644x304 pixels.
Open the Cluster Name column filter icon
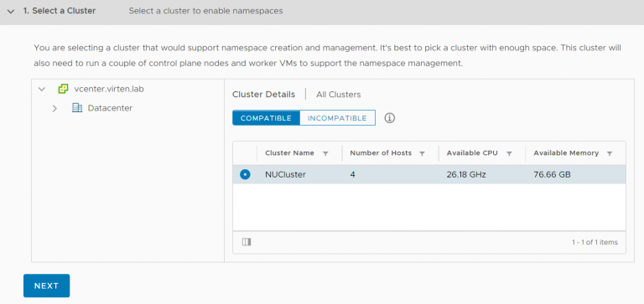[x=325, y=153]
